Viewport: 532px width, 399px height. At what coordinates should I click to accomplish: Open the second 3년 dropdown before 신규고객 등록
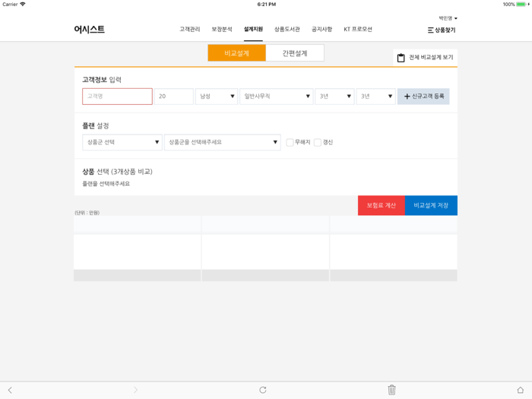[x=375, y=97]
